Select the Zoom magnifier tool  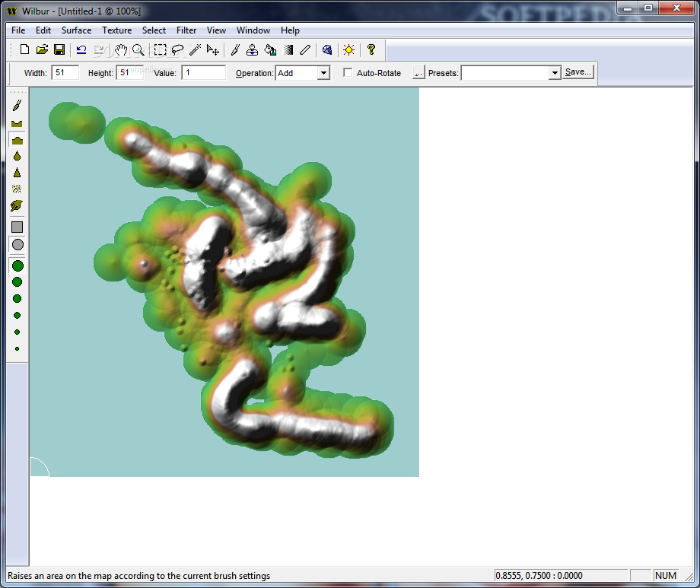coord(138,49)
